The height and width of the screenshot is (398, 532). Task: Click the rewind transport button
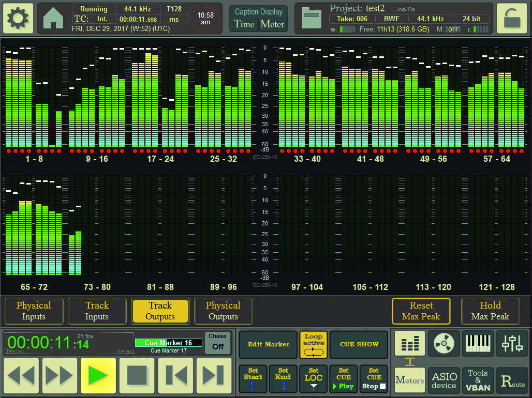(21, 375)
